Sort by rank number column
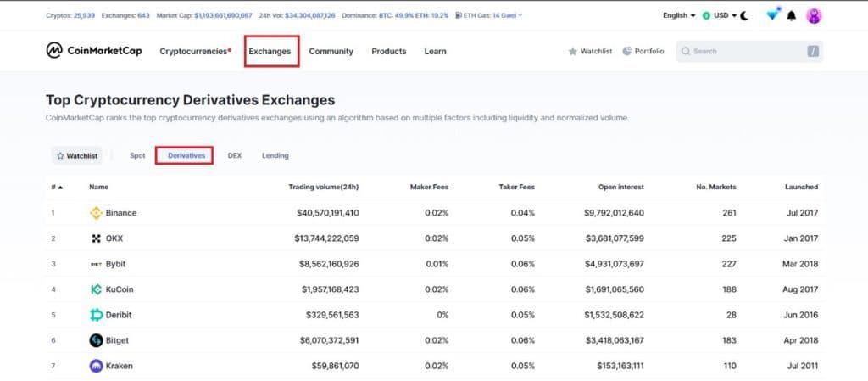Image resolution: width=868 pixels, height=381 pixels. (x=57, y=188)
